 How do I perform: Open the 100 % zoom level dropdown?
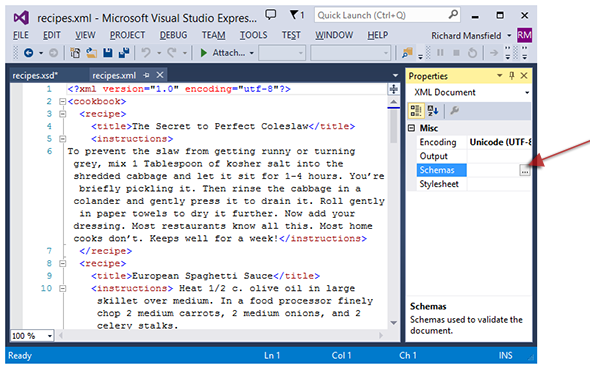[x=50, y=336]
